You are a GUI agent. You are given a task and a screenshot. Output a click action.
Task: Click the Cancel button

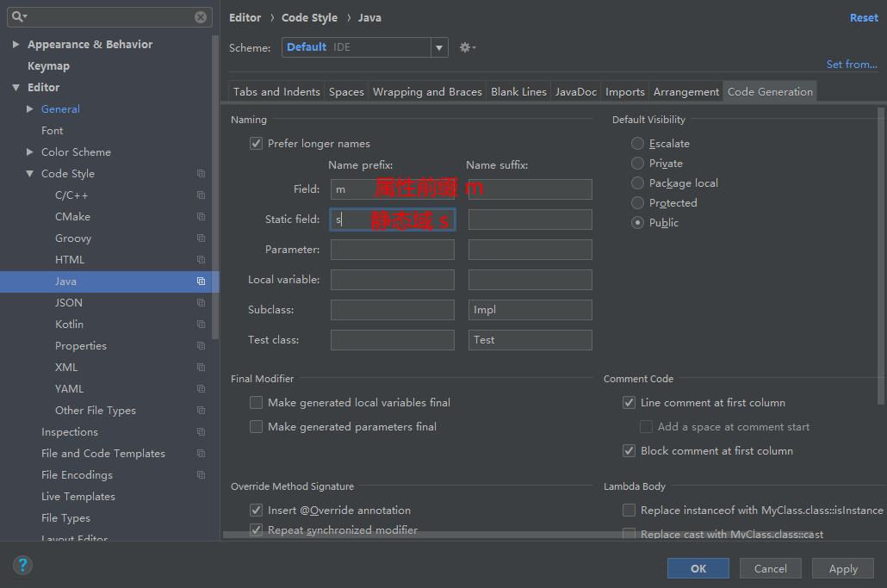pos(771,568)
